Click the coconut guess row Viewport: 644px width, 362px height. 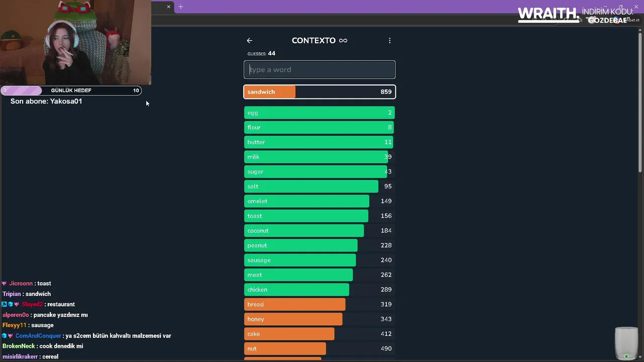tap(319, 231)
